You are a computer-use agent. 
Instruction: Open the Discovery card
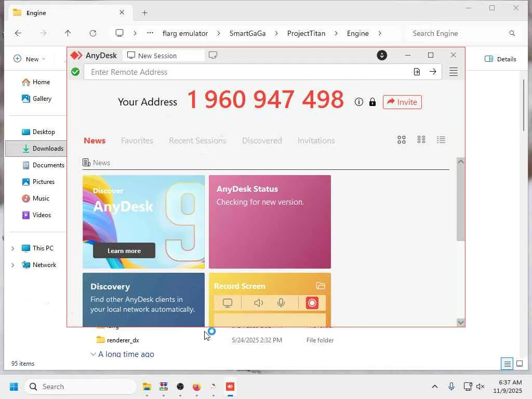(x=143, y=300)
